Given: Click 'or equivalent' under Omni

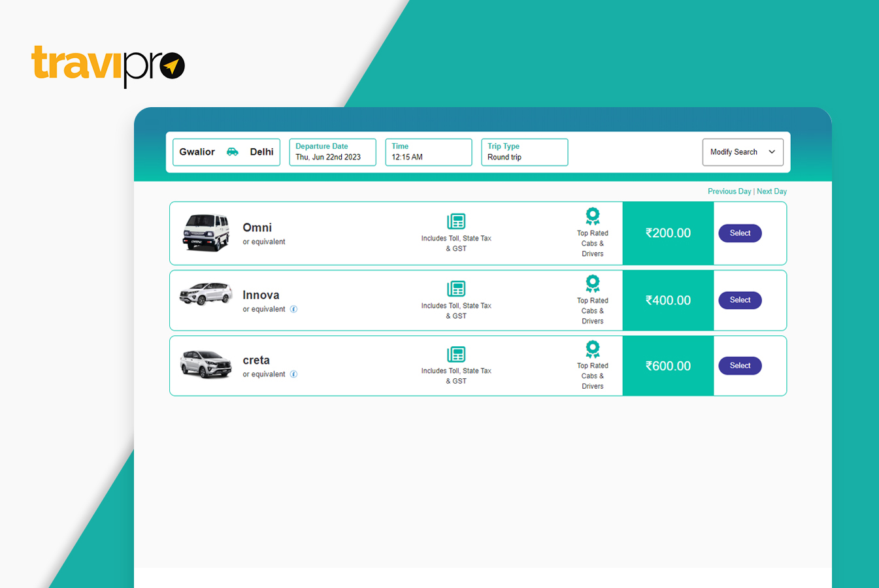Looking at the screenshot, I should click(264, 242).
